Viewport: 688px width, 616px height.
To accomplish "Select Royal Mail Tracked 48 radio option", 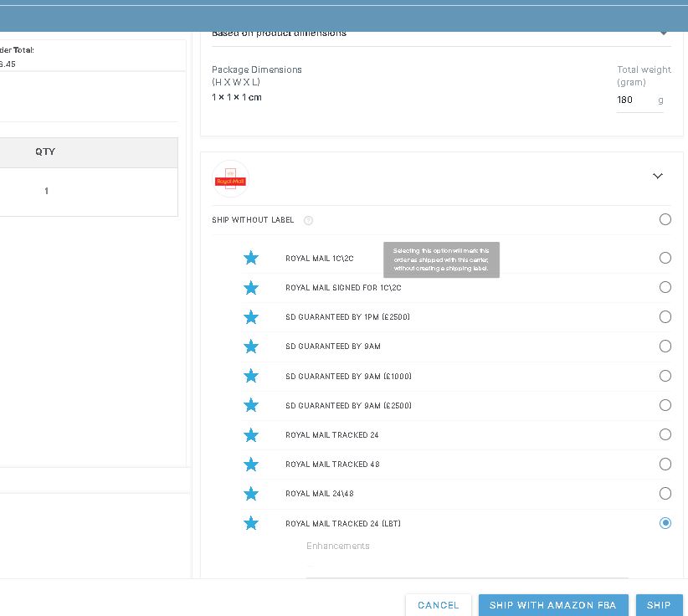I will pos(665,465).
